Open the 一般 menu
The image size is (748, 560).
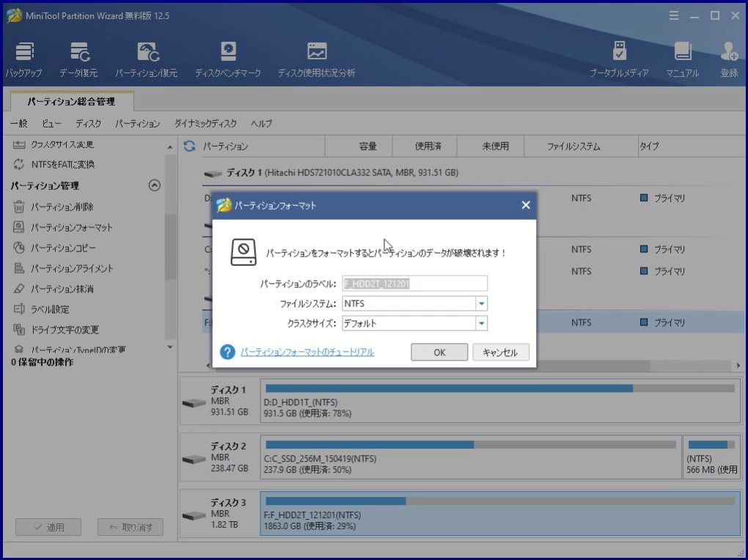click(19, 124)
